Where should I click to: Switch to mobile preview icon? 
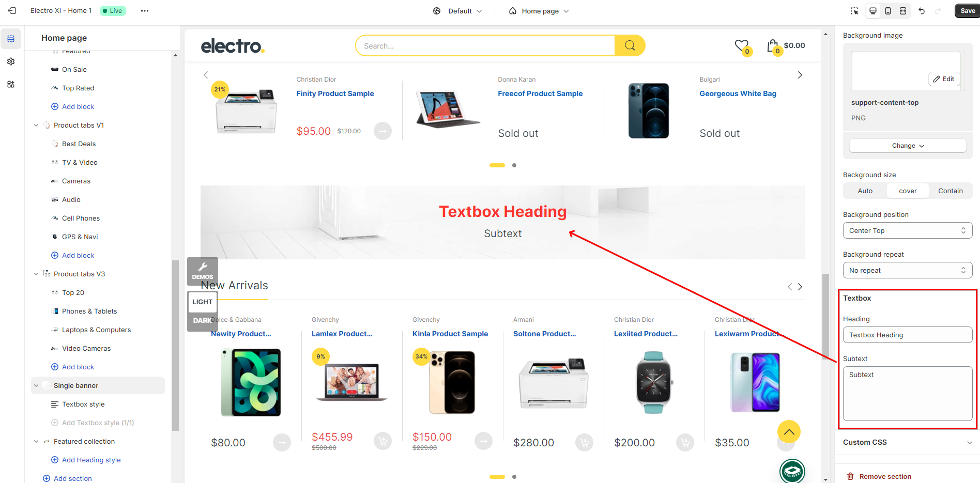(888, 11)
